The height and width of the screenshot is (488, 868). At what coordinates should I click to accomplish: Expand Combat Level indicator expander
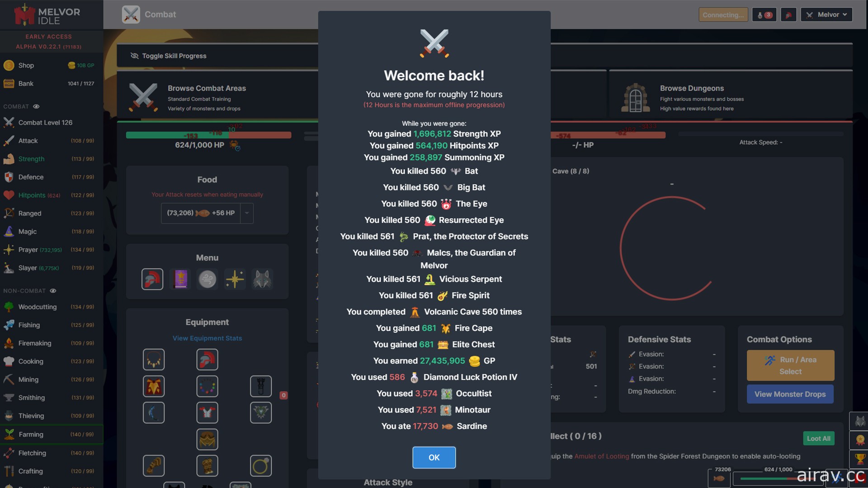[x=45, y=123]
